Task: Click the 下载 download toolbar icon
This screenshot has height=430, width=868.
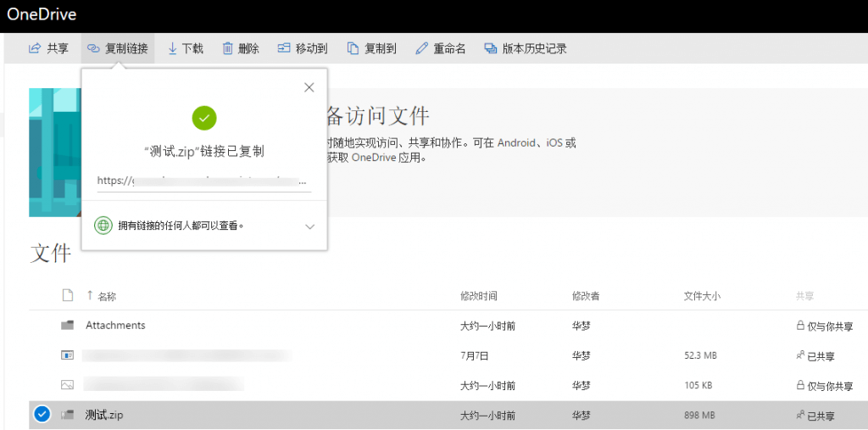Action: pos(172,48)
